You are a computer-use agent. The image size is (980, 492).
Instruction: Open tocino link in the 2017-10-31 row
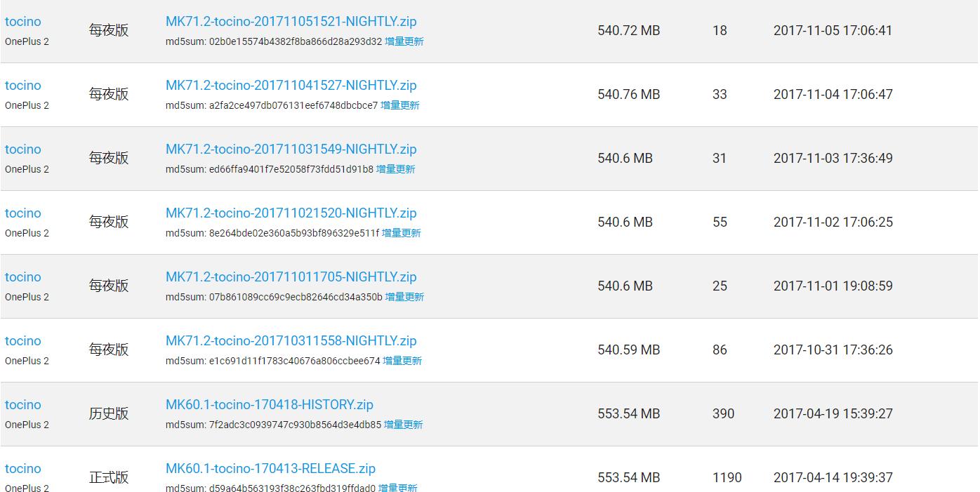23,341
